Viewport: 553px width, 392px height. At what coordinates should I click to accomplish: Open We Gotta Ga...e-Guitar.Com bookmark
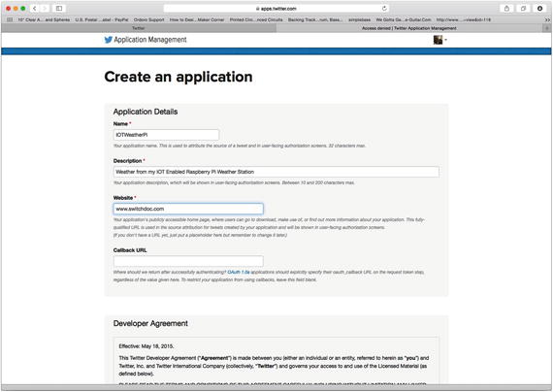click(404, 19)
